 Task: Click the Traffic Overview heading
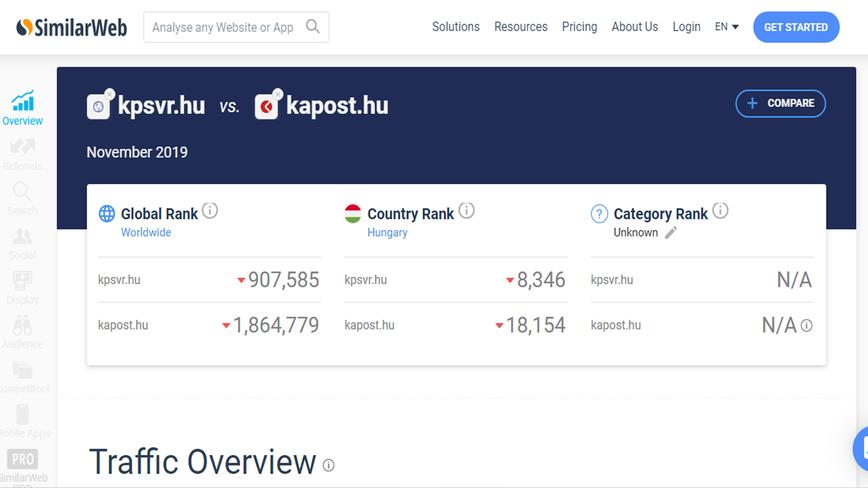tap(203, 462)
